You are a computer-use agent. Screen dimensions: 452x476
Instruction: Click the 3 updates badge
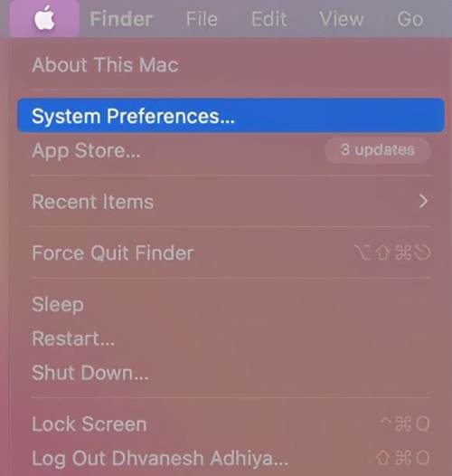tap(378, 150)
